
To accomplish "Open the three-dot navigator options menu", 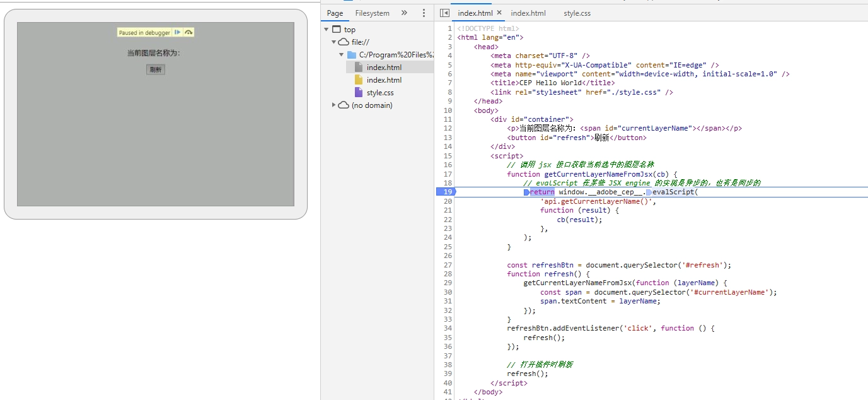I will [x=424, y=13].
